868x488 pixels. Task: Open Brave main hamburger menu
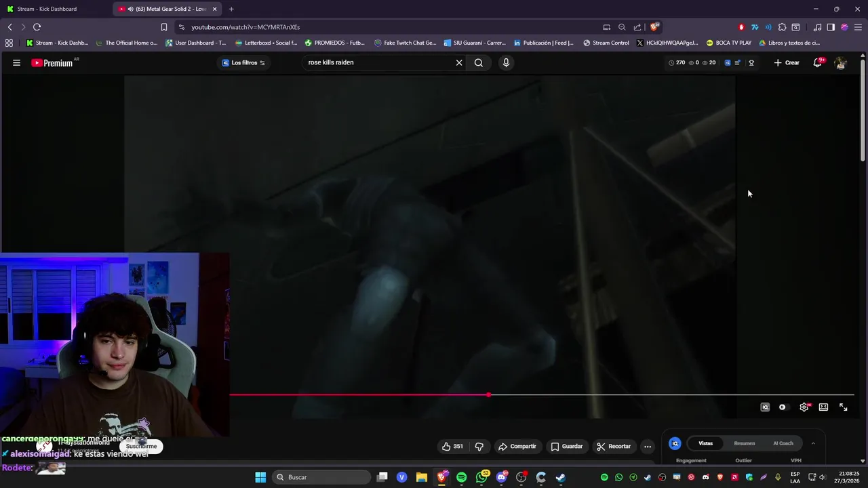(859, 27)
